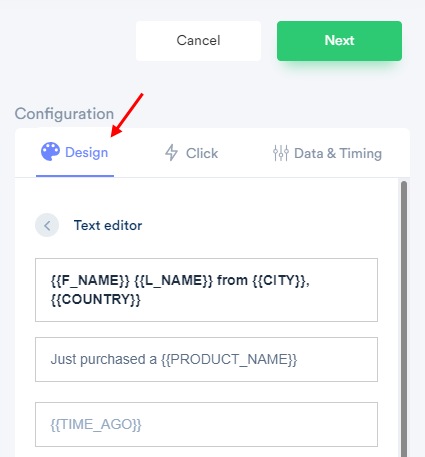
Task: Click the Text editor heading
Action: (x=108, y=225)
